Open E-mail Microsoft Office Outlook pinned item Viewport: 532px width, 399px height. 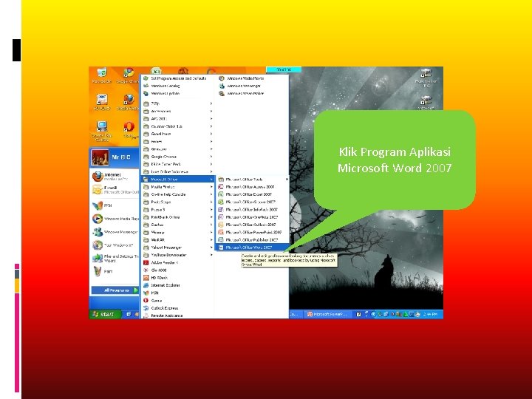coord(115,190)
